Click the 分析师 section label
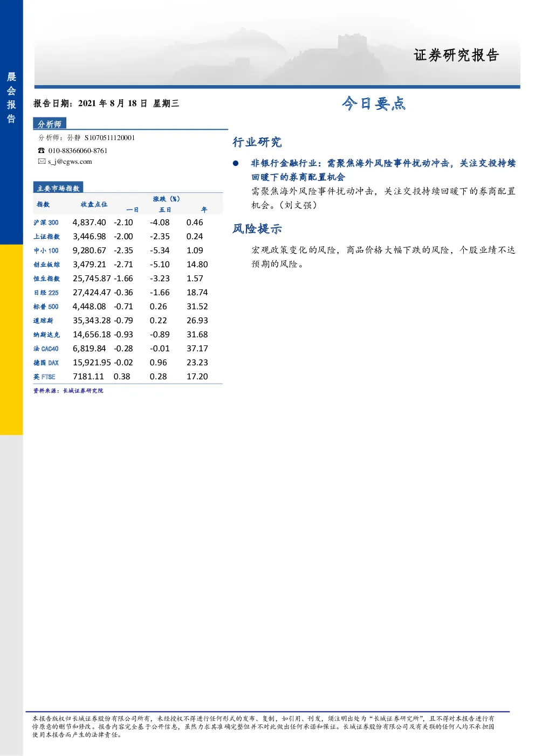This screenshot has height=756, width=535. [50, 124]
